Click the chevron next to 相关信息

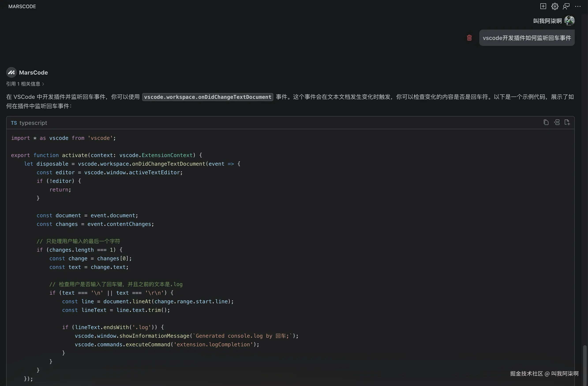(x=43, y=84)
